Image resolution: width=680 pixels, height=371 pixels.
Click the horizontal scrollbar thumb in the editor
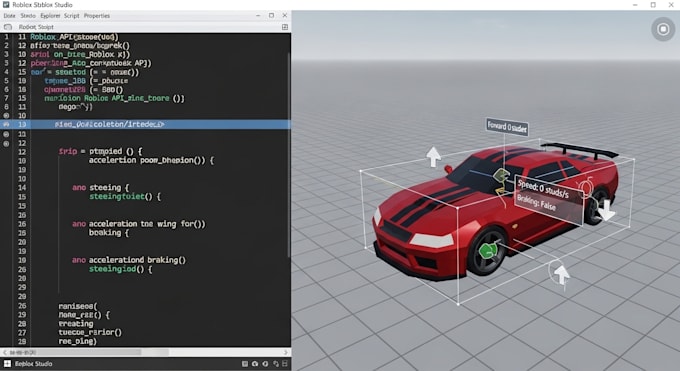(74, 352)
